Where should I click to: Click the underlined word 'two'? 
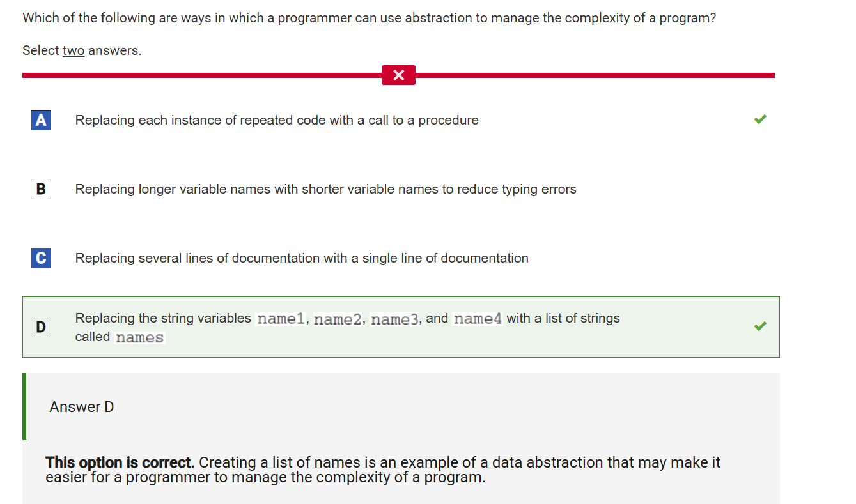click(x=74, y=50)
